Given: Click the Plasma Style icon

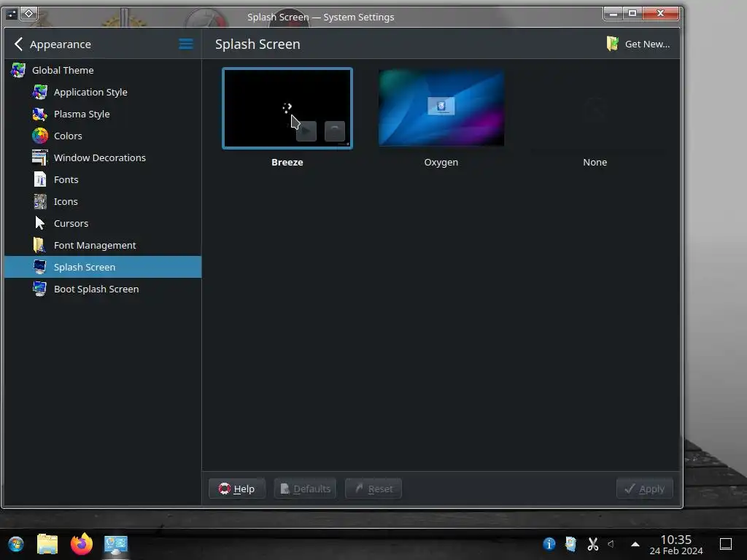Looking at the screenshot, I should (x=40, y=114).
